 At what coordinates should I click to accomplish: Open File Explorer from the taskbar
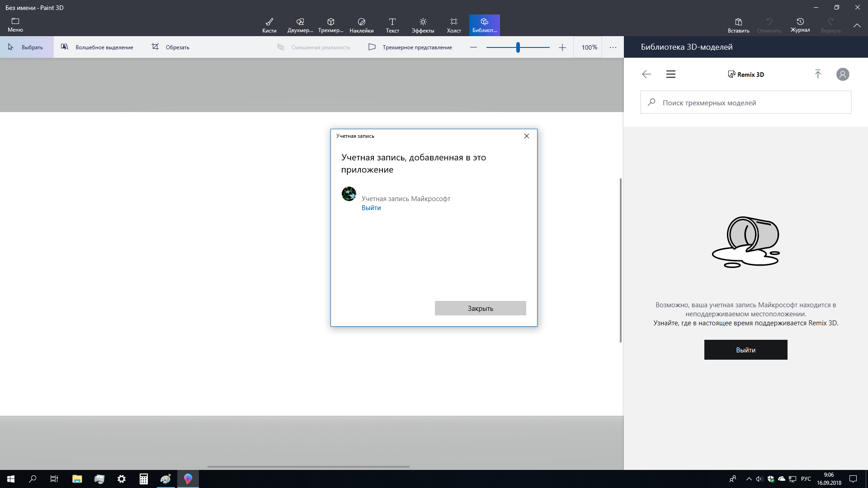[77, 479]
